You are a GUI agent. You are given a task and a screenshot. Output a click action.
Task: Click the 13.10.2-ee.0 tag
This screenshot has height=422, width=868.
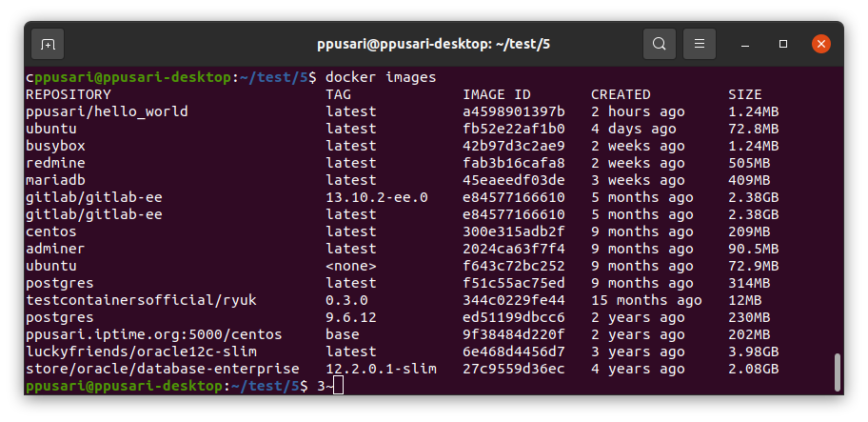coord(377,198)
